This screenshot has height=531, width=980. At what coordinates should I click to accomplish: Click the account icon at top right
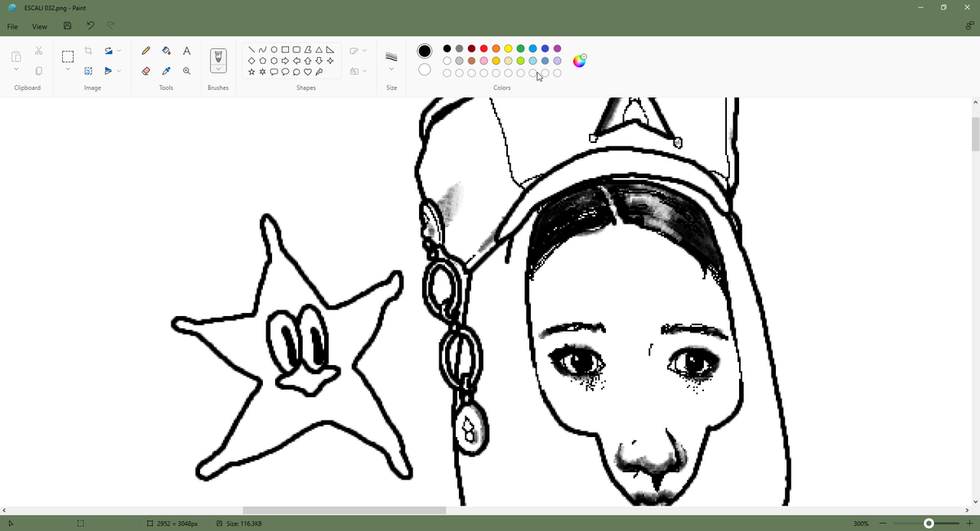pyautogui.click(x=969, y=26)
